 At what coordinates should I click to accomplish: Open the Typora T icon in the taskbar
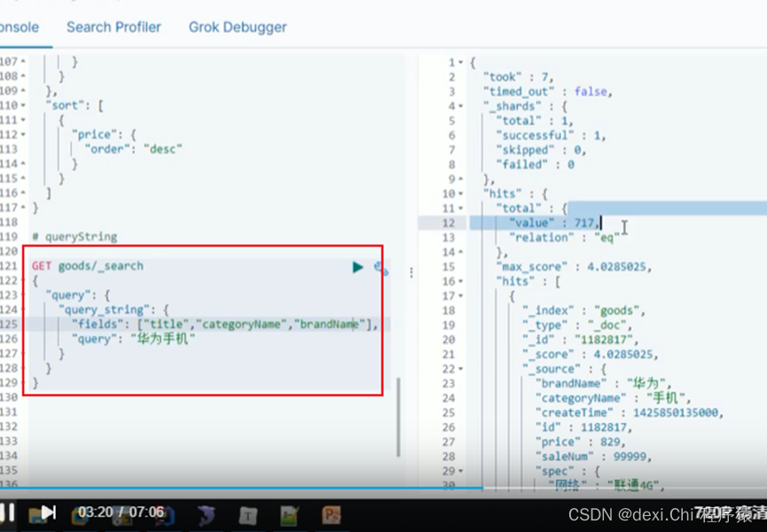tap(248, 516)
